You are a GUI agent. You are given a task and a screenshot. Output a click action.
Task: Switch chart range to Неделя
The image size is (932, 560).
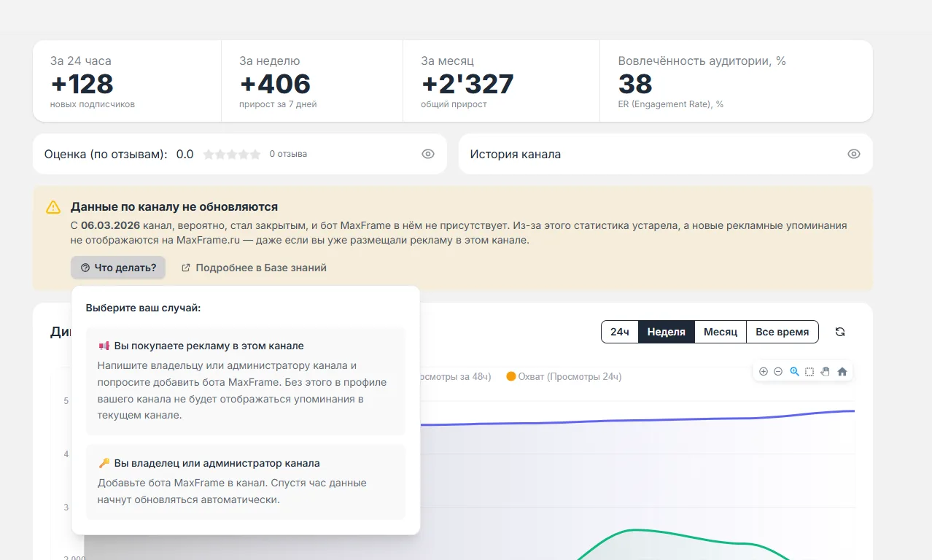(x=667, y=332)
